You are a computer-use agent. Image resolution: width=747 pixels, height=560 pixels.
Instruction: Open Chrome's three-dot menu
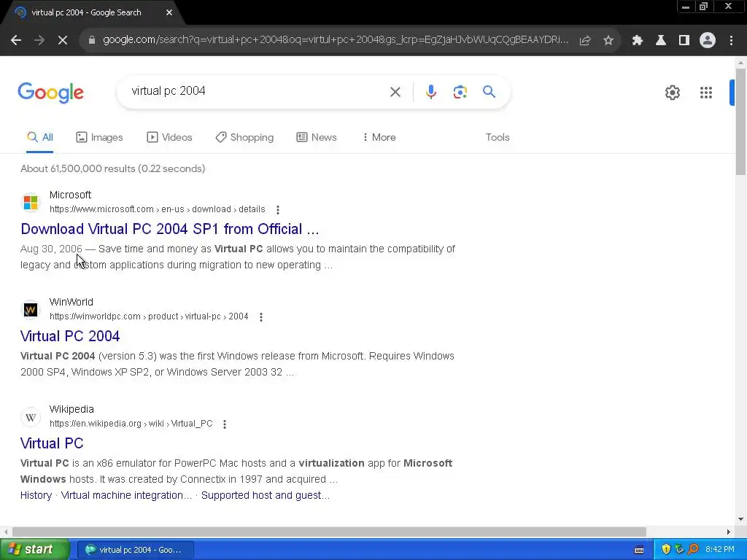(731, 41)
